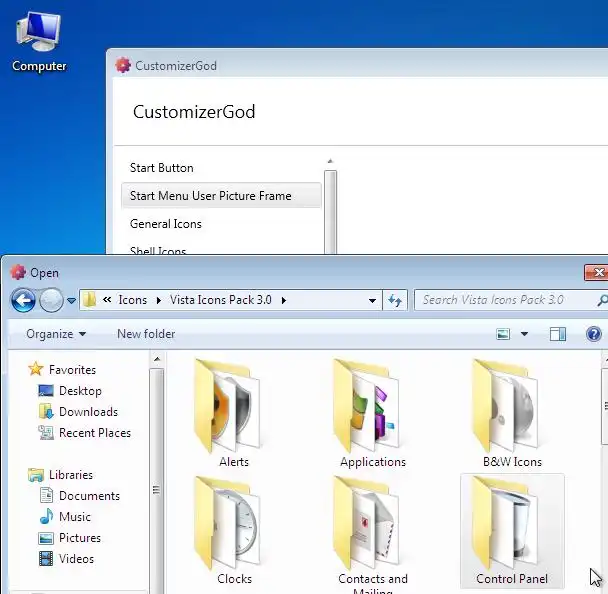
Task: Expand the arrow after Icons breadcrumb
Action: [x=158, y=300]
